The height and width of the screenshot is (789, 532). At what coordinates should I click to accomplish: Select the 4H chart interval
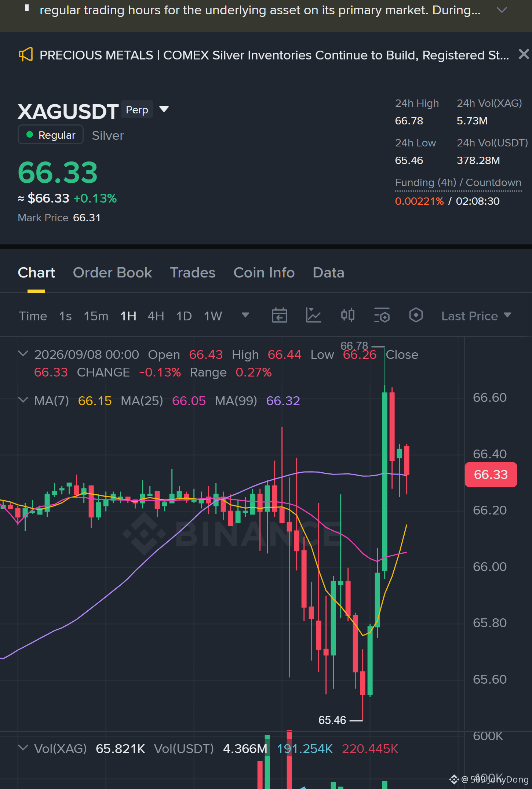point(156,316)
